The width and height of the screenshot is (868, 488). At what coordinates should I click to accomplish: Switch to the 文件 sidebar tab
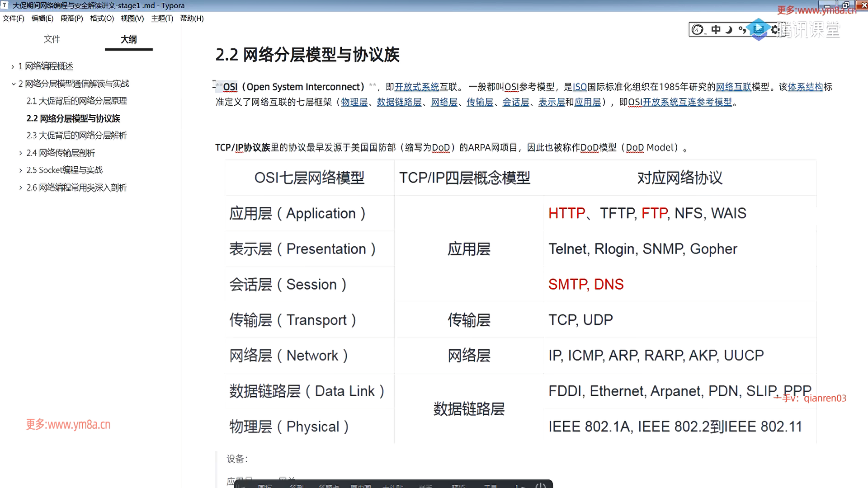tap(52, 39)
